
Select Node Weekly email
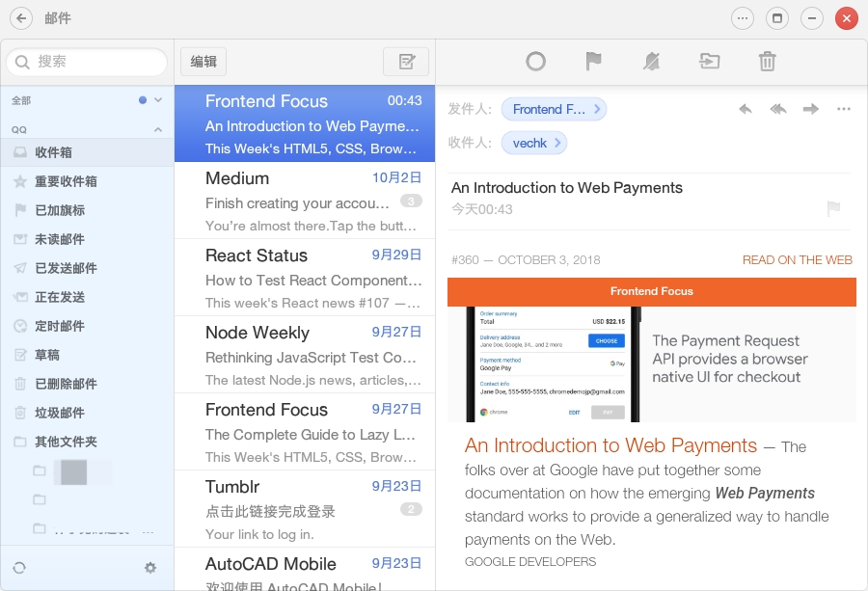click(x=305, y=355)
